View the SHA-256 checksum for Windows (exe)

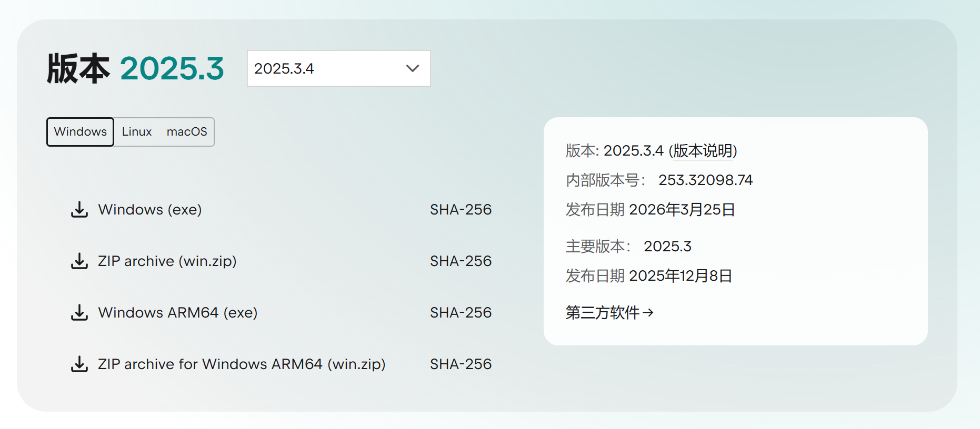(x=461, y=209)
